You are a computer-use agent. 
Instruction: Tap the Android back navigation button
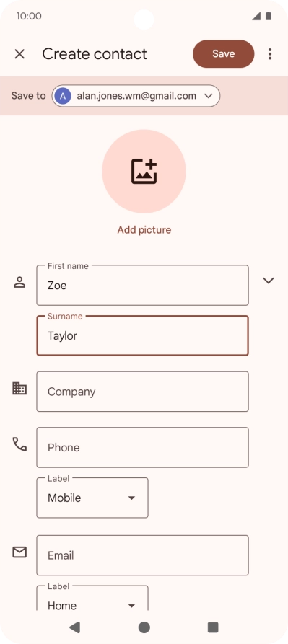[x=75, y=627]
